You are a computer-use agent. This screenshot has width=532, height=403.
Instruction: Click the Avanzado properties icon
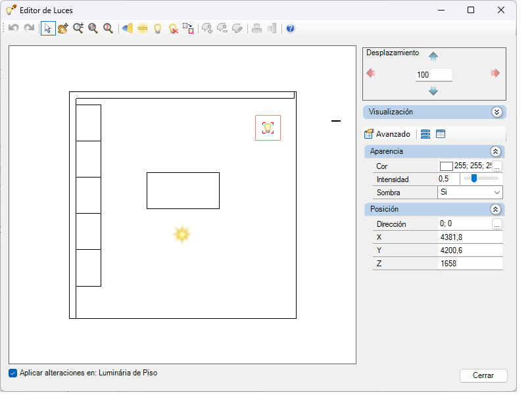[x=368, y=134]
